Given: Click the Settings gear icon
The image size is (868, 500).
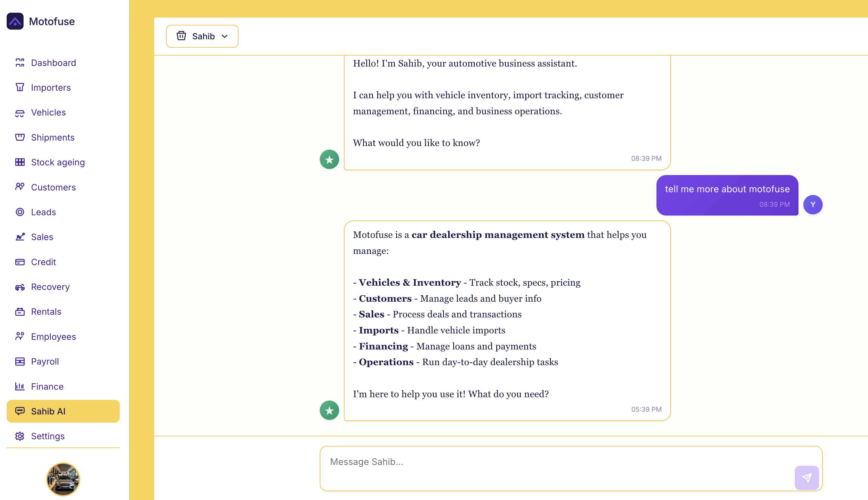Looking at the screenshot, I should pos(20,436).
